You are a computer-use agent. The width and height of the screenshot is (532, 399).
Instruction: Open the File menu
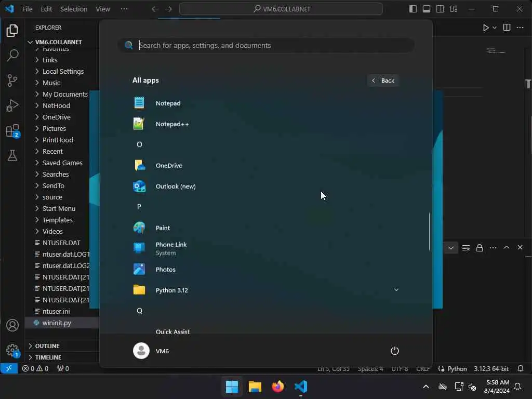pyautogui.click(x=27, y=9)
